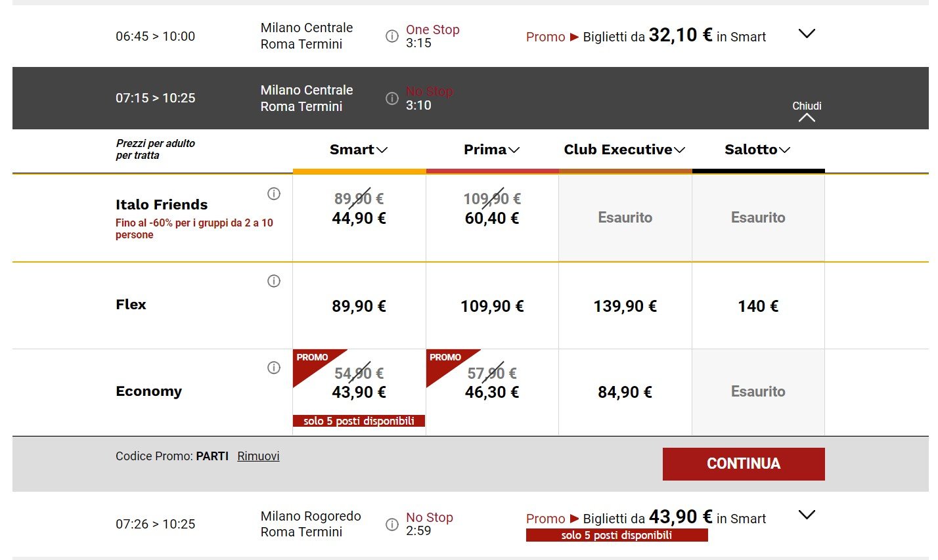Show Flex fare information icon

point(274,281)
